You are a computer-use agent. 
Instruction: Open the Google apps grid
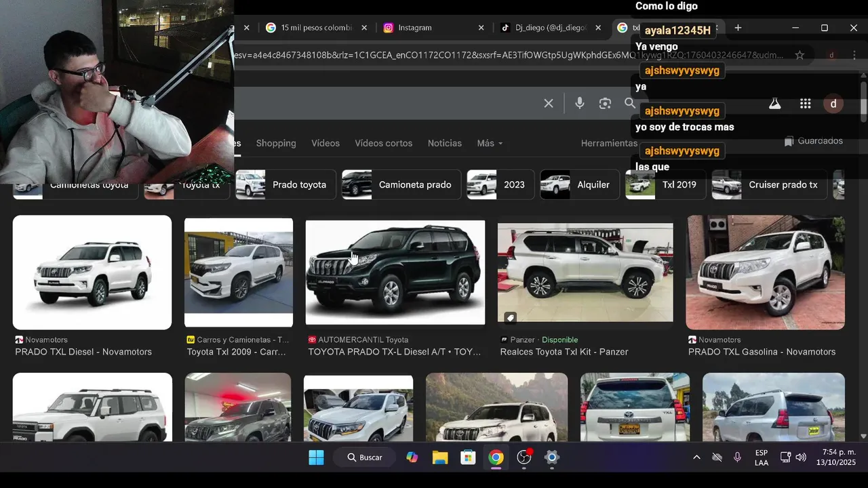pos(805,104)
